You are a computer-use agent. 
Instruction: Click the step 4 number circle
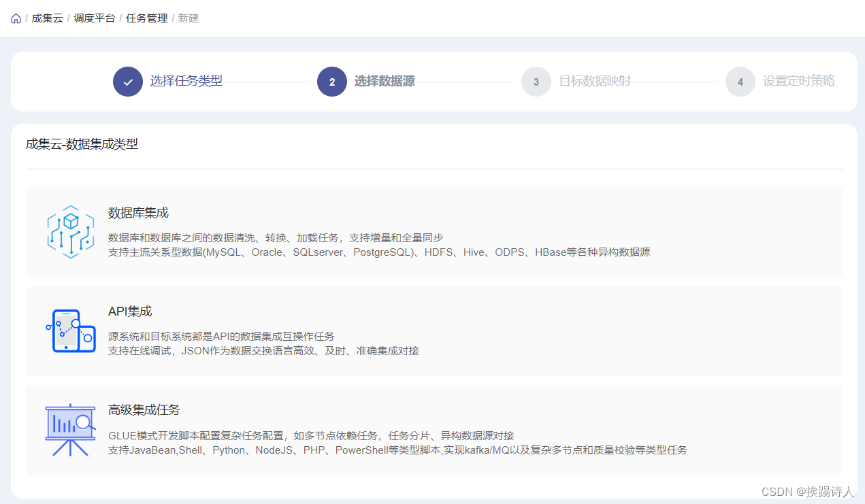pos(740,82)
